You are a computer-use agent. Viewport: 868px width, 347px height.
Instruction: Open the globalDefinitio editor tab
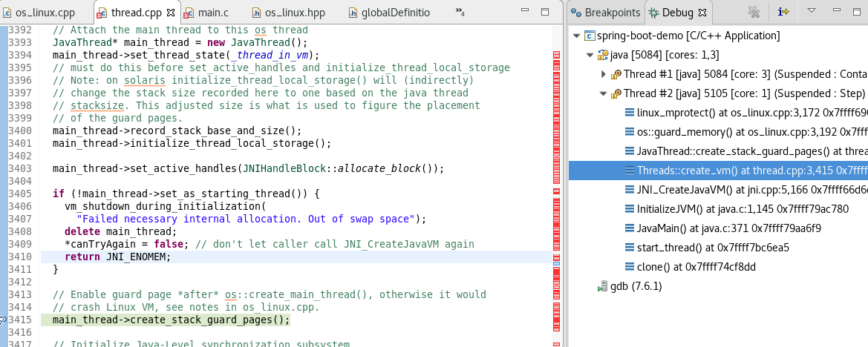(395, 12)
